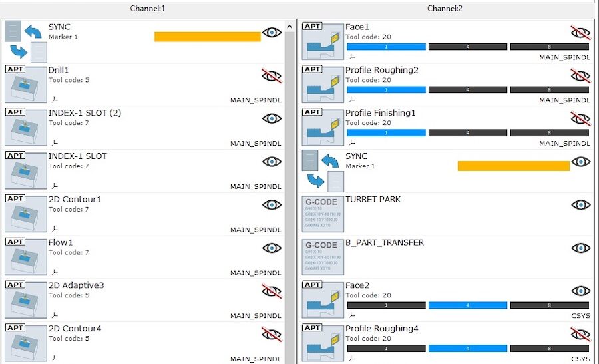The image size is (599, 364).
Task: Click the B_PART_TRANSFER G-CODE icon
Action: [321, 258]
